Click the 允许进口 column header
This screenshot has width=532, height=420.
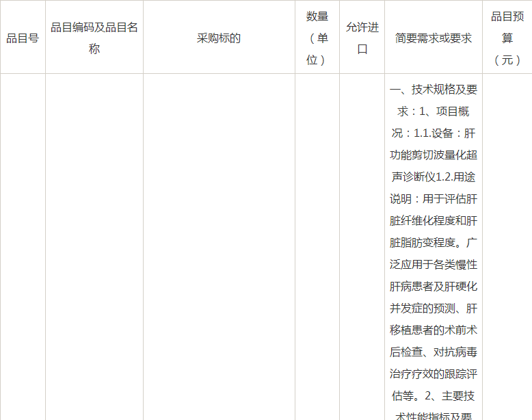click(x=362, y=38)
